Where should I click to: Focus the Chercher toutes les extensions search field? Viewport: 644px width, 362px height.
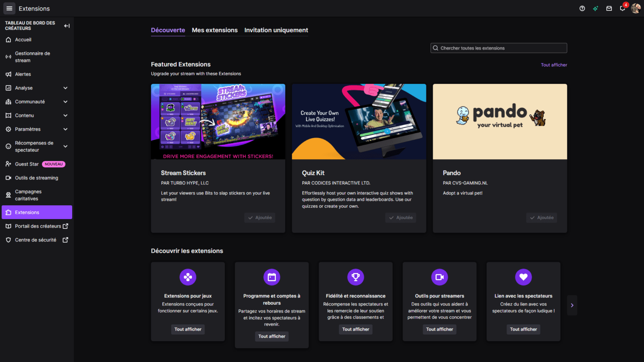(x=499, y=48)
